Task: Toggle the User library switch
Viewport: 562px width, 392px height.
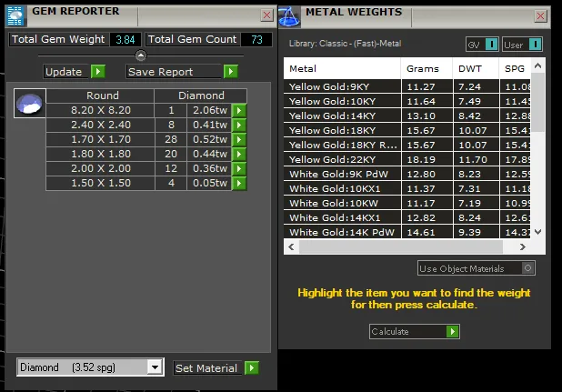Action: click(x=535, y=45)
